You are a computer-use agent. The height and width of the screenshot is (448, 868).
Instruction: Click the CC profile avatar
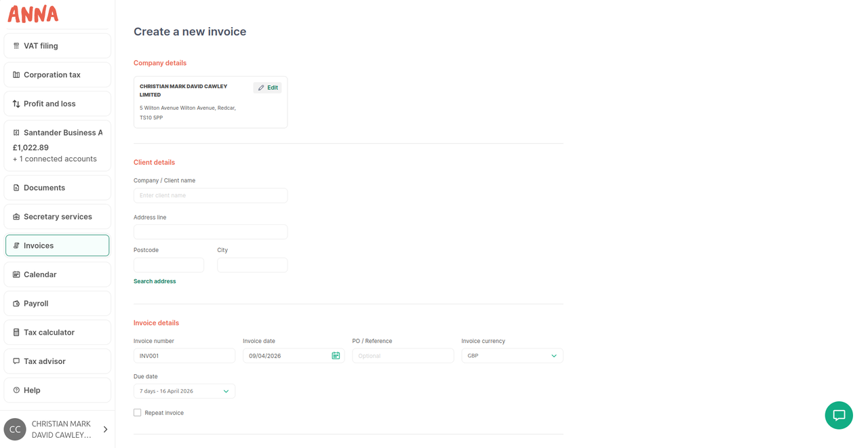15,430
